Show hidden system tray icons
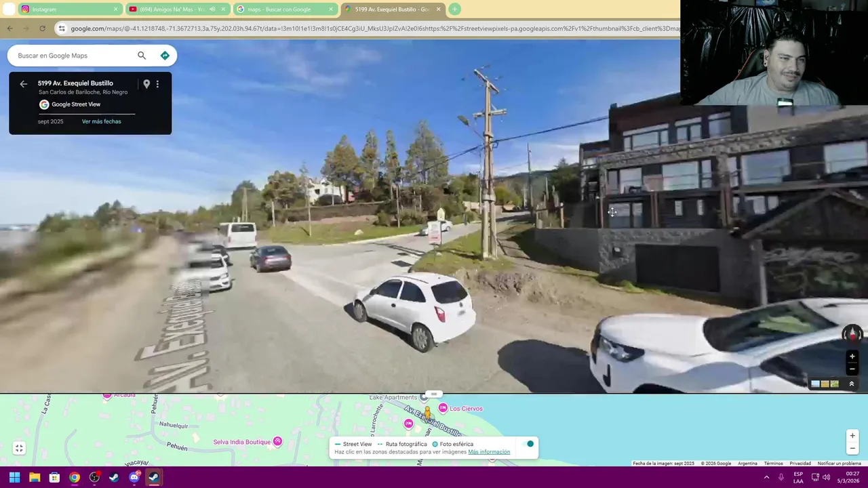This screenshot has height=488, width=868. [x=767, y=477]
